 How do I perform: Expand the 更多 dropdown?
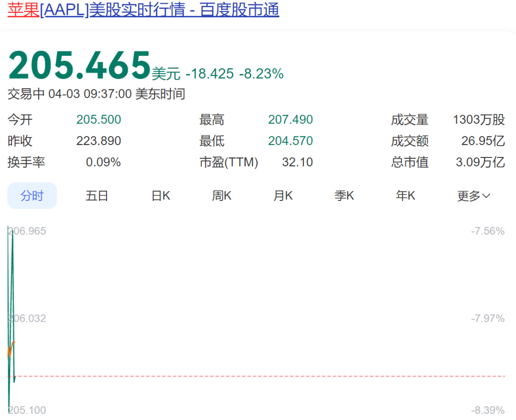pyautogui.click(x=473, y=196)
